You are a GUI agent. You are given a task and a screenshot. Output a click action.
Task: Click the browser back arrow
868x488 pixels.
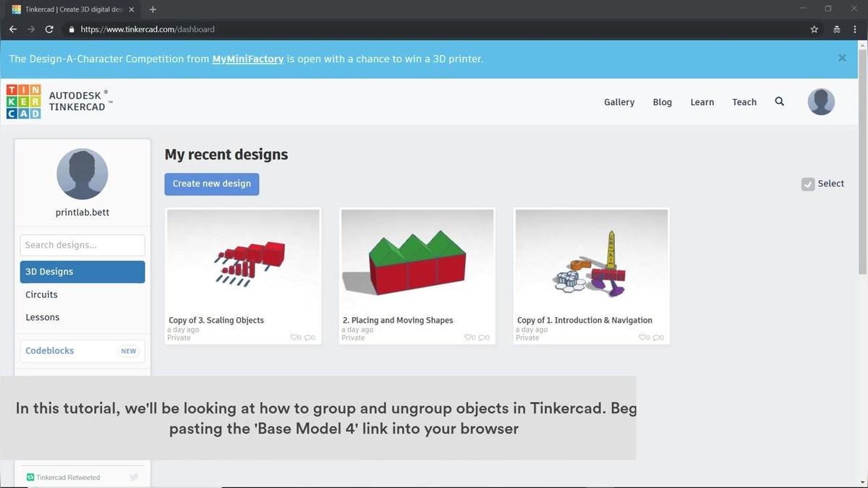[13, 30]
